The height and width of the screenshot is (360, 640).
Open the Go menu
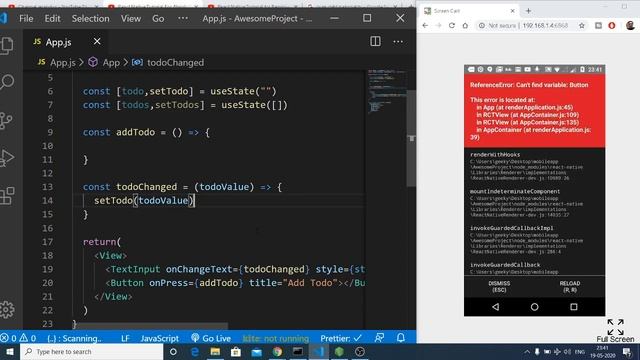[158, 18]
